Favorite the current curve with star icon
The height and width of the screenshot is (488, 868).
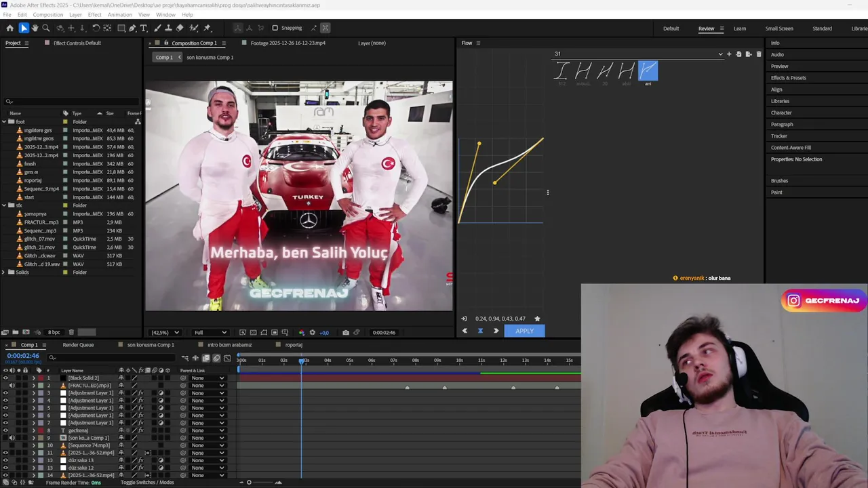[x=537, y=319]
